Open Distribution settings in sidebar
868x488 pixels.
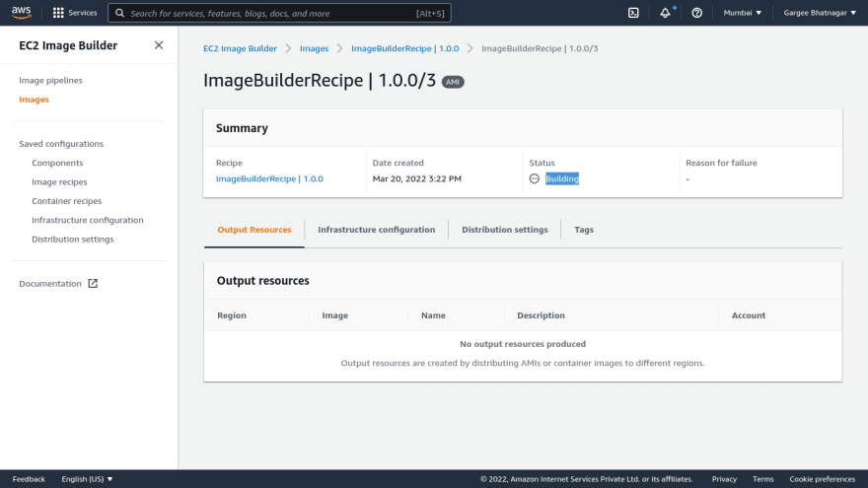pos(73,239)
